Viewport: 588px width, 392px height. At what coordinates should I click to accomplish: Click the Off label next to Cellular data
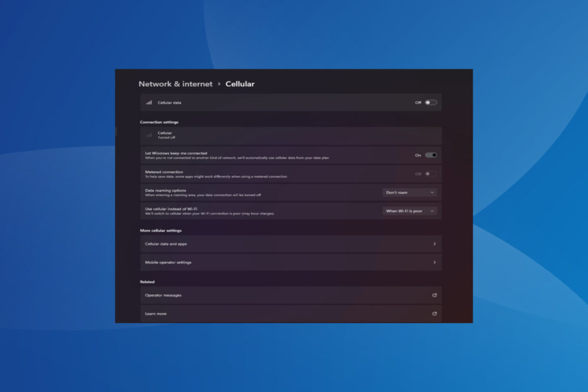[417, 102]
